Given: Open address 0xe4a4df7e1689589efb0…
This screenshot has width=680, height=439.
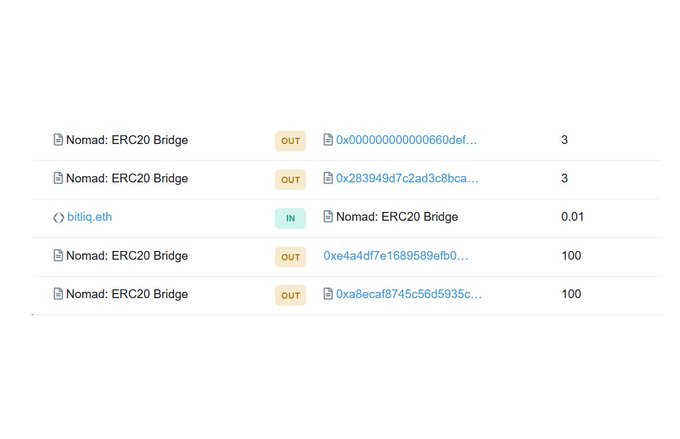Looking at the screenshot, I should tap(395, 256).
